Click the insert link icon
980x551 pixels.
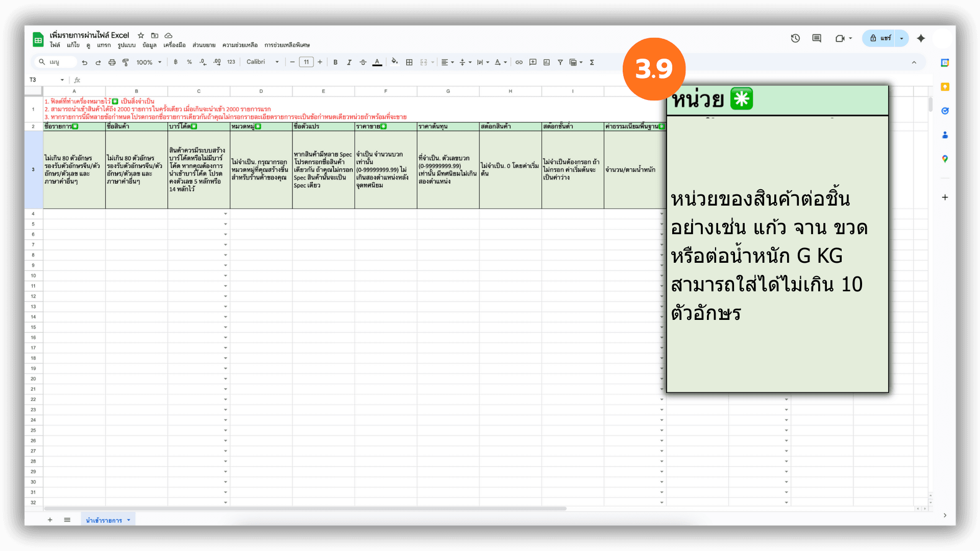click(519, 62)
